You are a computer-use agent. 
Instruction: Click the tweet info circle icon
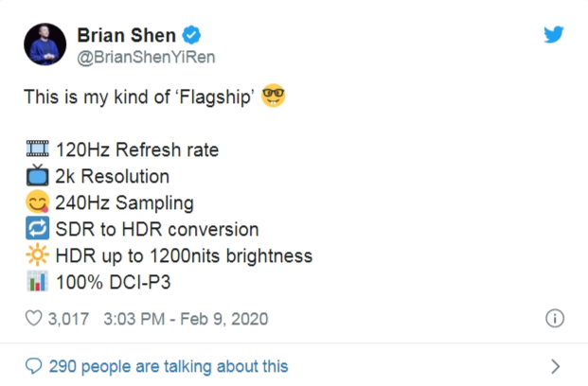click(556, 318)
